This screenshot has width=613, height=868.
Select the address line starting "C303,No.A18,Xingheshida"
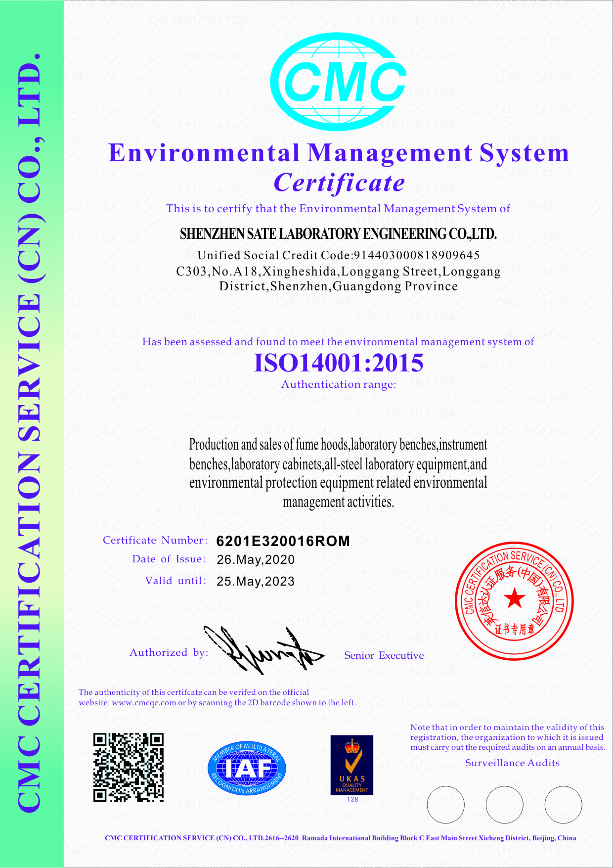(x=339, y=272)
